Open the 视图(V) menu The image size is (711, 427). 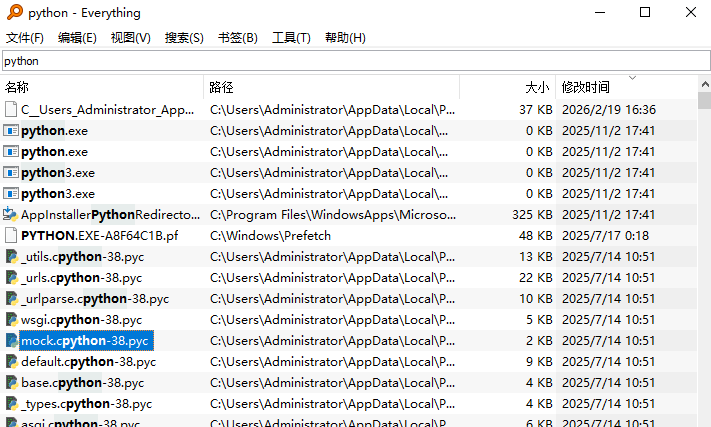[131, 38]
